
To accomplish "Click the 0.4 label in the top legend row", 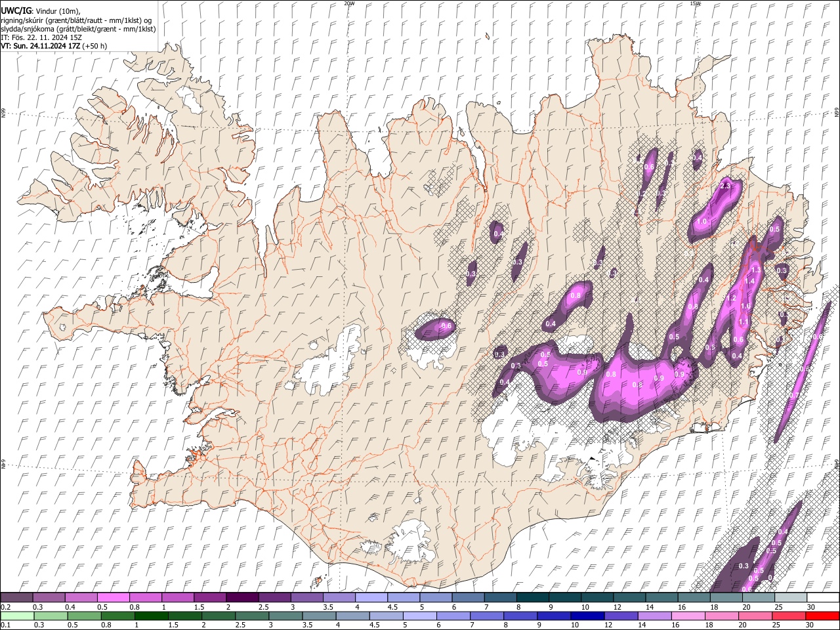I will click(70, 607).
